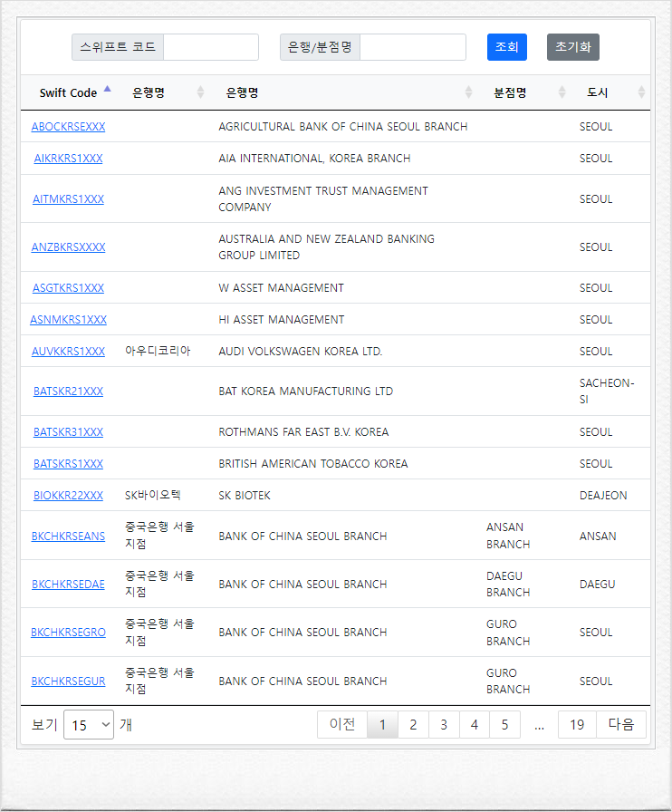Open the BATSKR21XXX swift code link

68,391
